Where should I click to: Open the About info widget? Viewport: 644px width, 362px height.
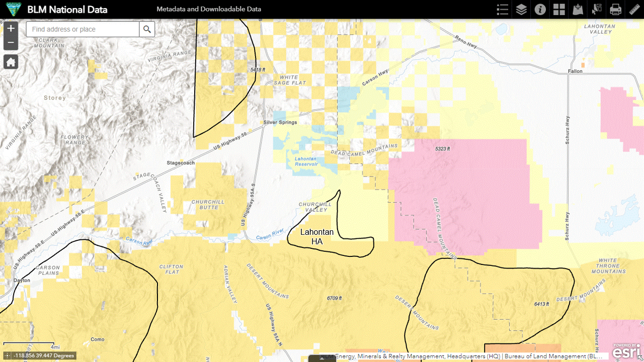tap(540, 10)
